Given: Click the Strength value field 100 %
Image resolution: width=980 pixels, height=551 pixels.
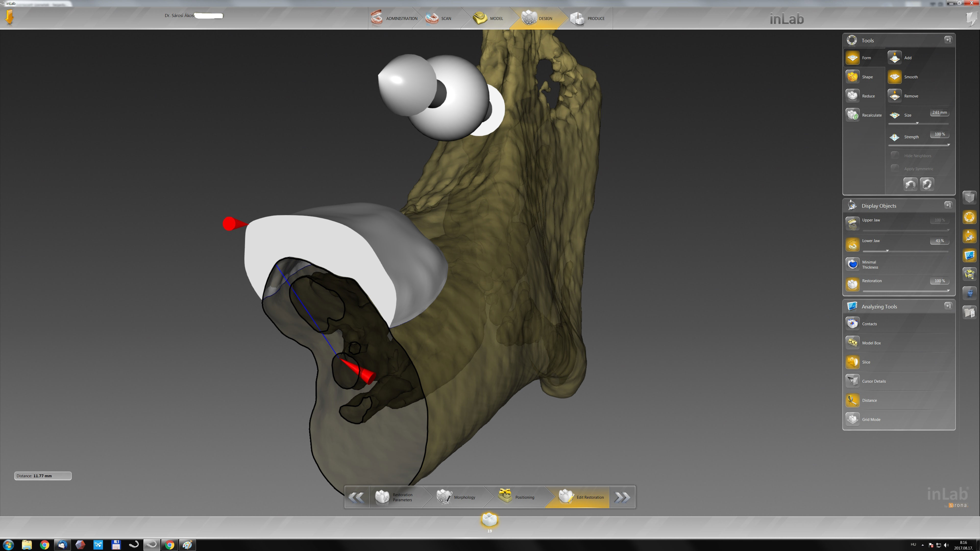Looking at the screenshot, I should click(x=939, y=134).
